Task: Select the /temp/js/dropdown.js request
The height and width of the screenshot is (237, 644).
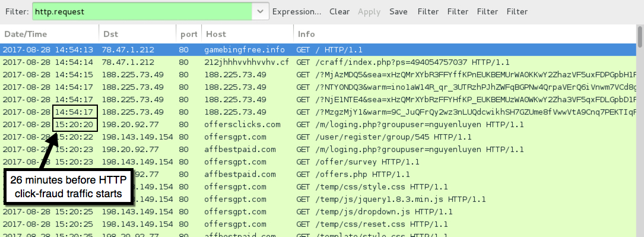Action: (x=374, y=212)
